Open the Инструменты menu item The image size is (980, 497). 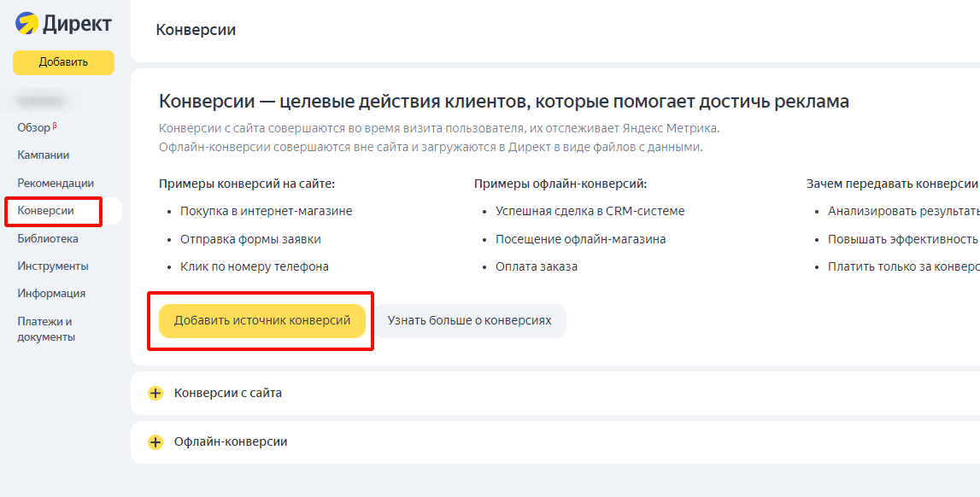[x=53, y=266]
